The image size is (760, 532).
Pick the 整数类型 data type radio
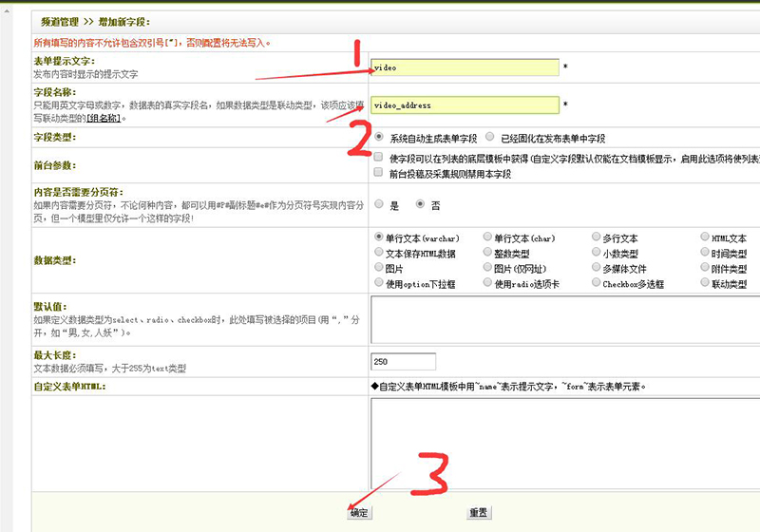tap(487, 253)
